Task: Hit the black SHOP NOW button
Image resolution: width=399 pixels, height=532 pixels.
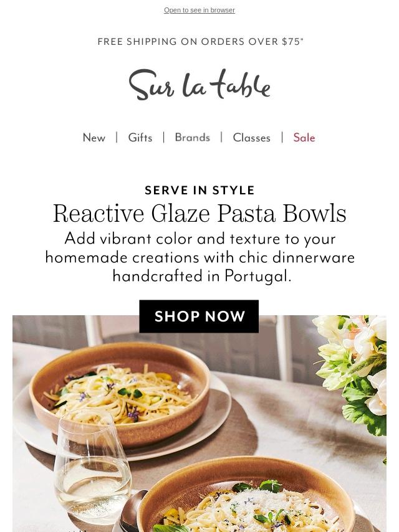Action: click(x=199, y=316)
